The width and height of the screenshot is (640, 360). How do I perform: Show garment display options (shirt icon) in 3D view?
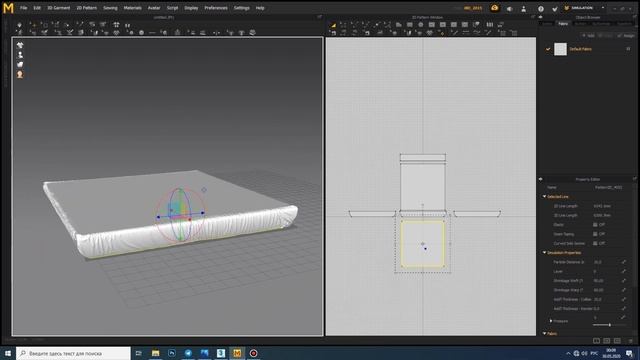tap(20, 45)
